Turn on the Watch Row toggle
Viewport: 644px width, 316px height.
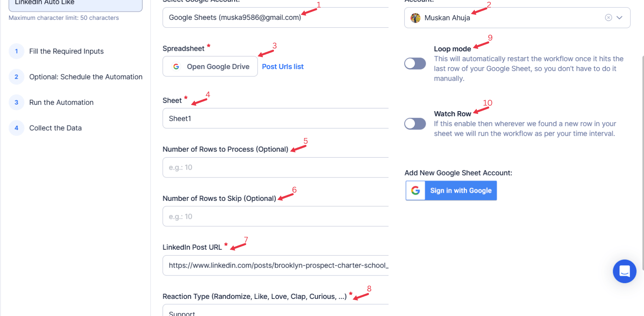[415, 124]
